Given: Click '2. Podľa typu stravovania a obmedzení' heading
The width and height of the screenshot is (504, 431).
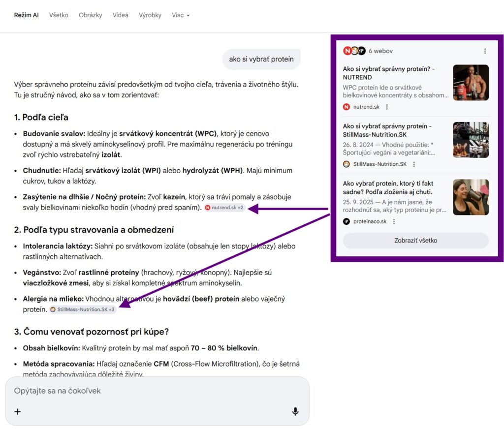Looking at the screenshot, I should pos(94,230).
